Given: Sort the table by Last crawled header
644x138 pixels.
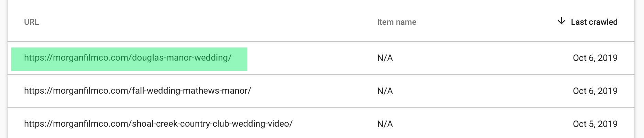Looking at the screenshot, I should tap(587, 22).
